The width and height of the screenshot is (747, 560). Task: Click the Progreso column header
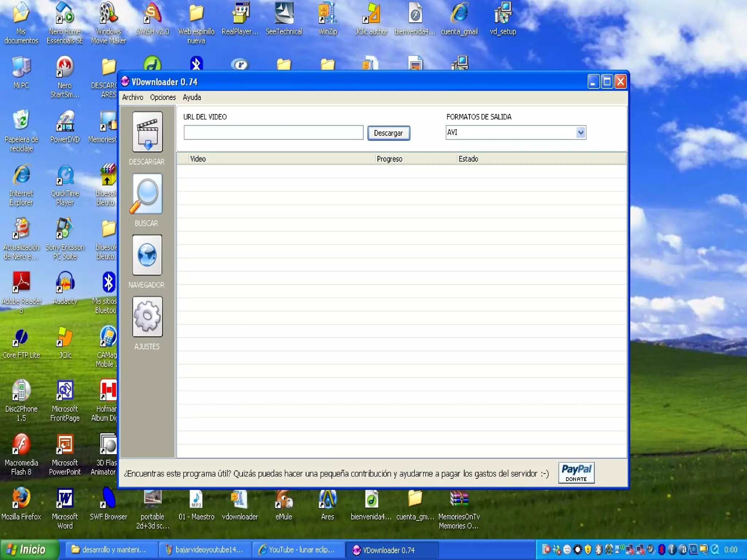[x=390, y=159]
